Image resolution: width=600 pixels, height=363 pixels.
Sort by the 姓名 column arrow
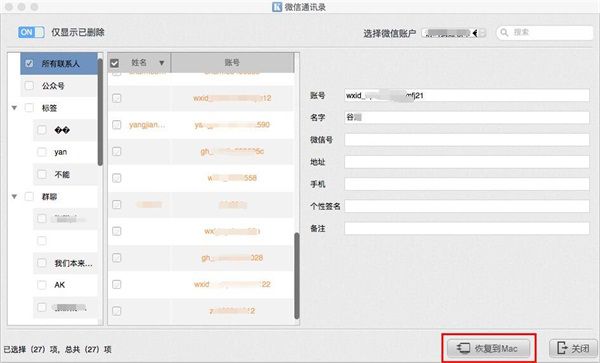click(x=161, y=63)
